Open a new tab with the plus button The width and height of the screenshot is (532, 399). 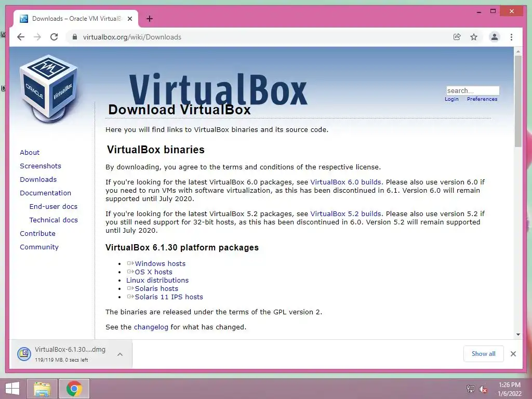point(150,19)
